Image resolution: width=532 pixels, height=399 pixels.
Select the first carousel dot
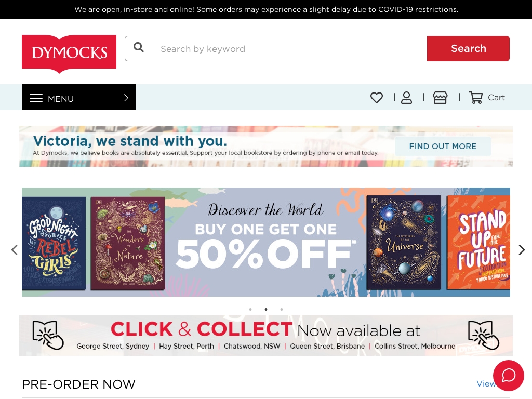[x=250, y=309]
